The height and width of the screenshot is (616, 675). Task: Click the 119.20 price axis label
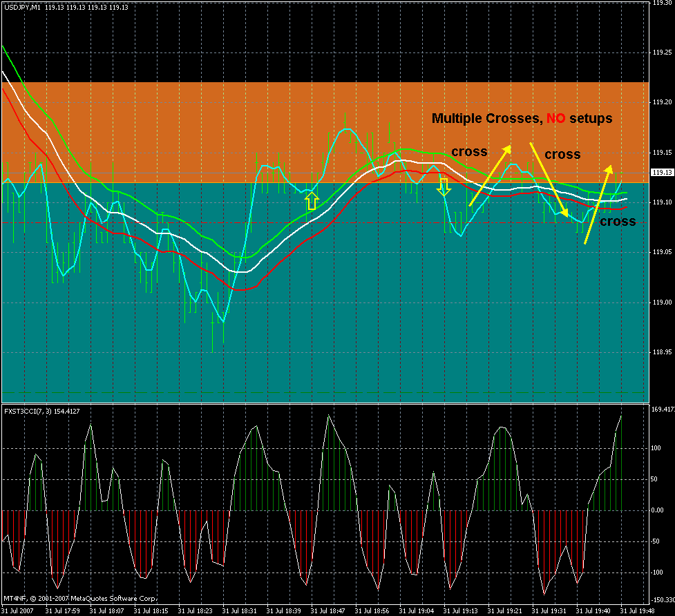point(662,102)
